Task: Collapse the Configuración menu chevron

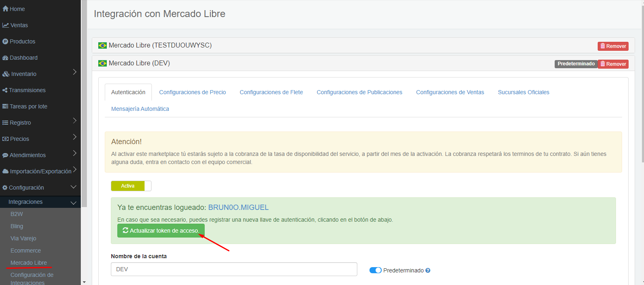Action: point(73,187)
